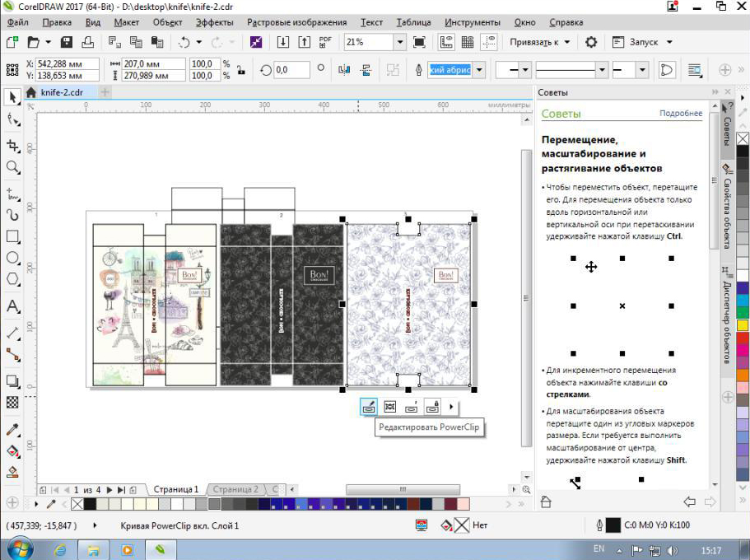Select the Shape edit tool
Image resolution: width=750 pixels, height=560 pixels.
pos(13,120)
